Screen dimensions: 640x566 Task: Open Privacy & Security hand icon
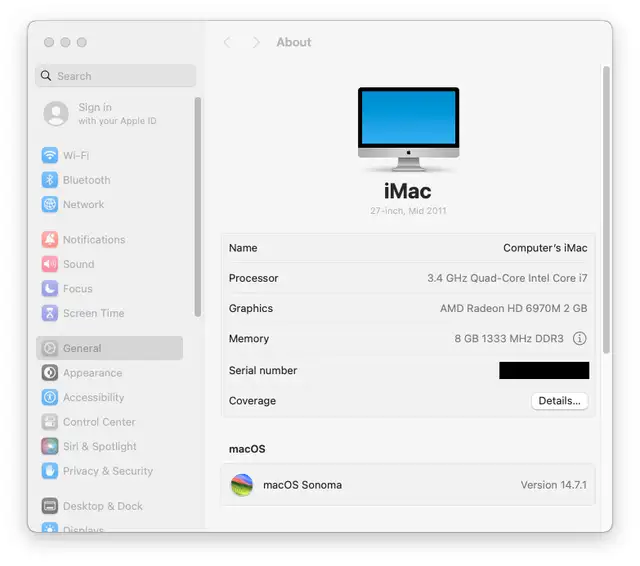click(50, 471)
